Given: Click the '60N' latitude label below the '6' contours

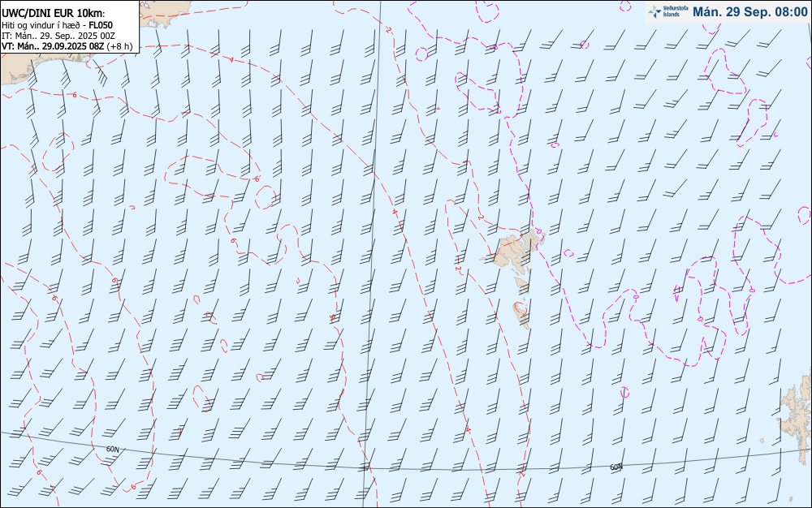Looking at the screenshot, I should [x=112, y=449].
